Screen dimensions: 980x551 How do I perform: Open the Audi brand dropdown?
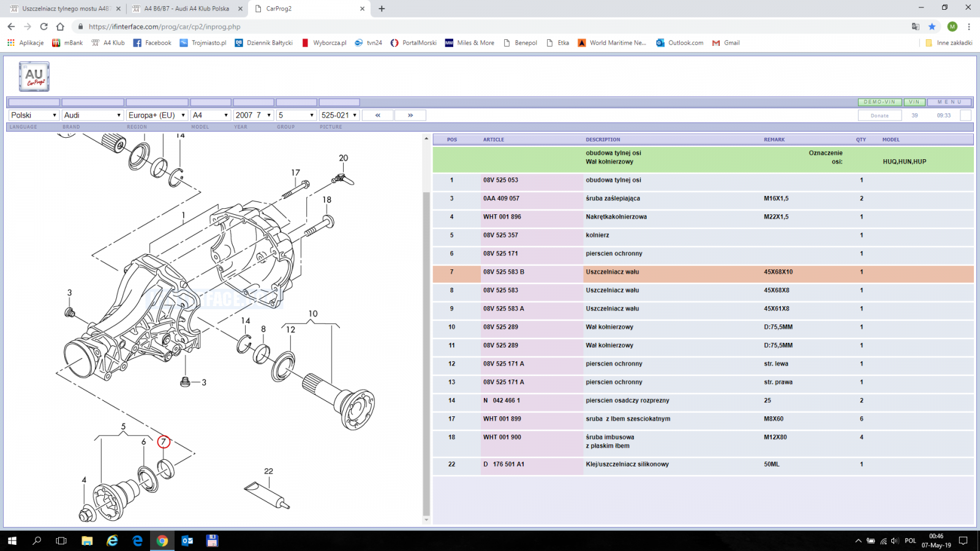click(92, 115)
